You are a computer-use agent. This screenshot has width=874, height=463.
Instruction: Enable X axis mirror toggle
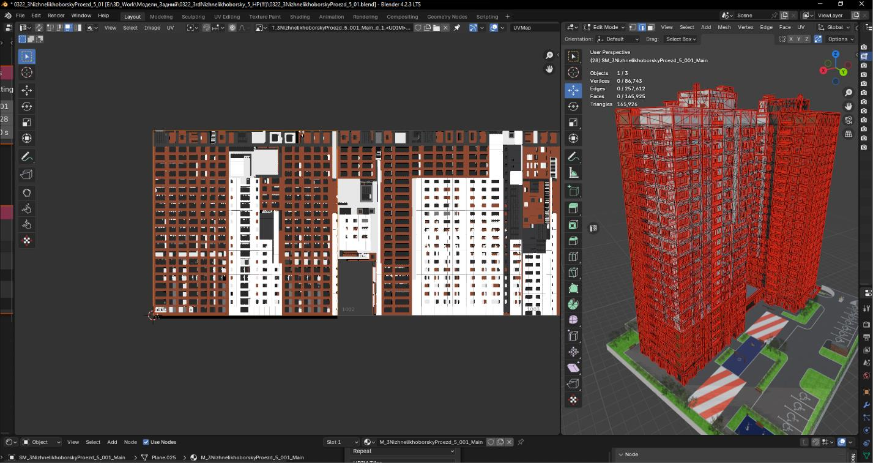tap(793, 39)
